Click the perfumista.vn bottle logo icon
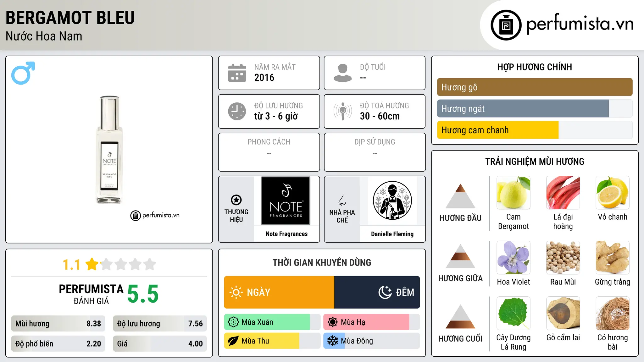 coord(506,25)
